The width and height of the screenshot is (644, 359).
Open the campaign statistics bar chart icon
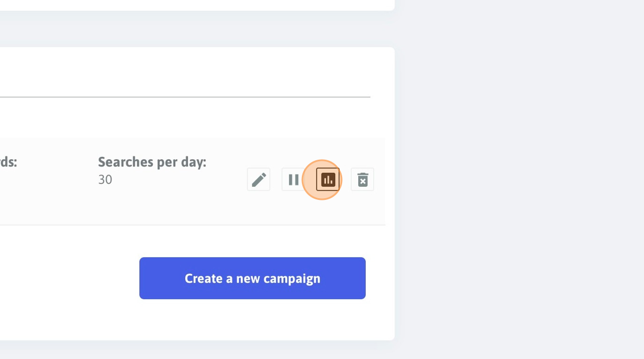point(328,179)
